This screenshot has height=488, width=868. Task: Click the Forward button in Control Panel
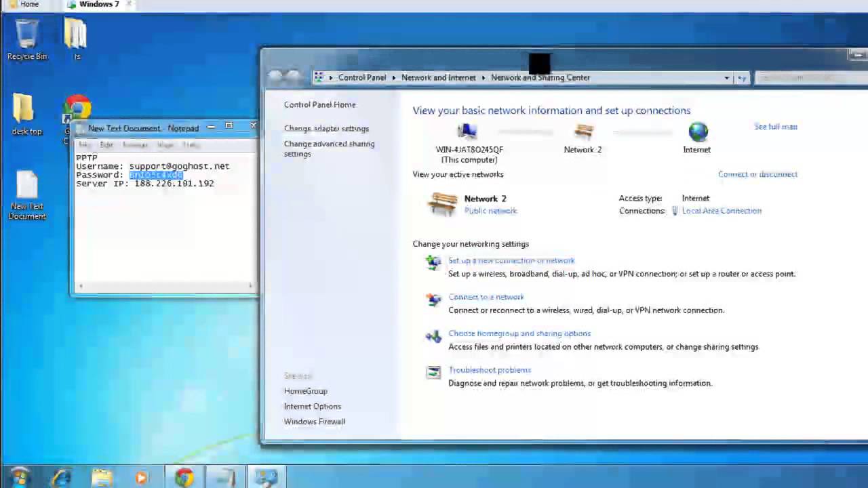(293, 77)
